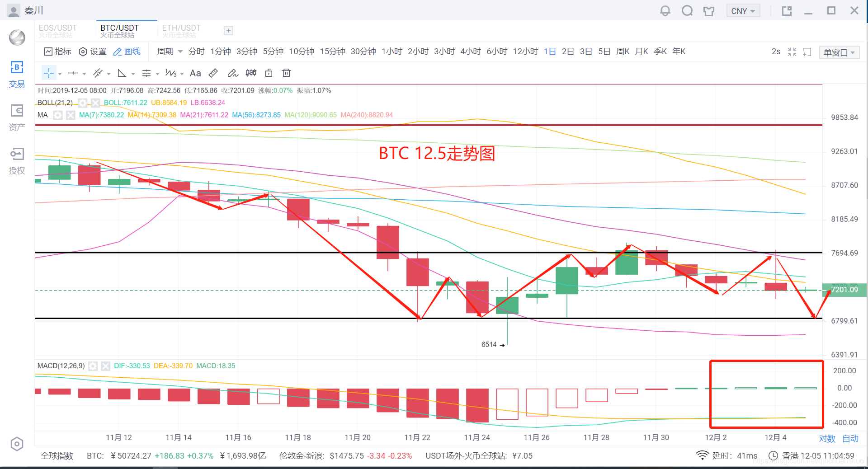Open MA indicator settings gear
The height and width of the screenshot is (469, 868).
pos(58,115)
